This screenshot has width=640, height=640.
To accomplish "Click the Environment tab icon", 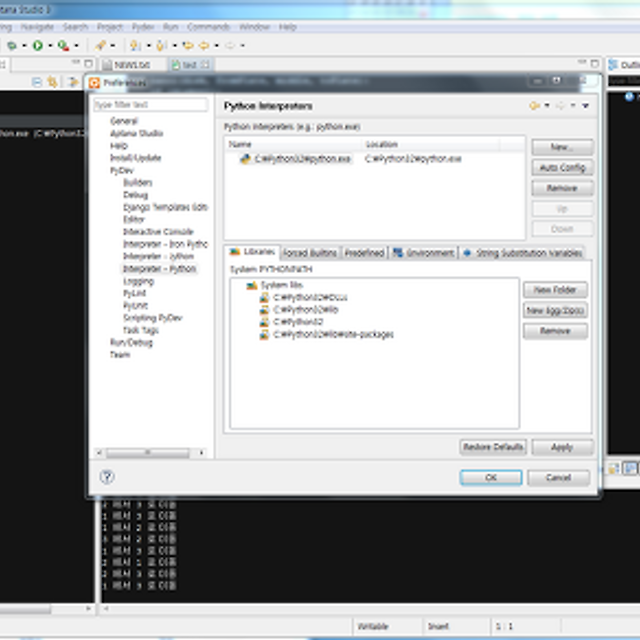I will coord(398,253).
